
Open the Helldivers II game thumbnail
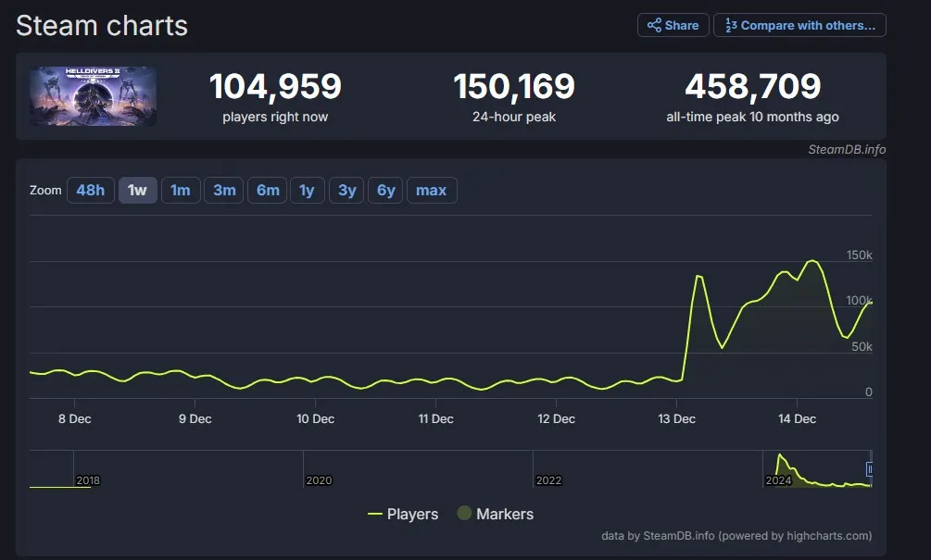tap(94, 96)
